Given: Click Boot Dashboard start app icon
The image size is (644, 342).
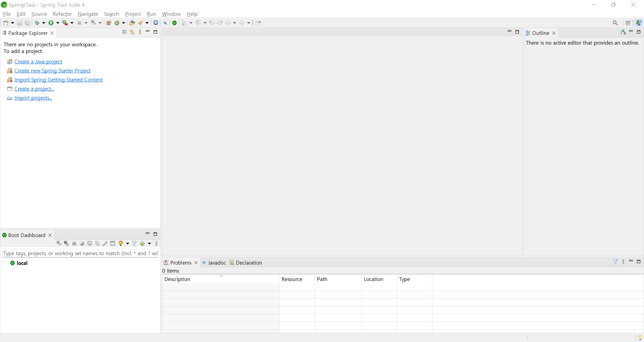Looking at the screenshot, I should click(x=59, y=243).
